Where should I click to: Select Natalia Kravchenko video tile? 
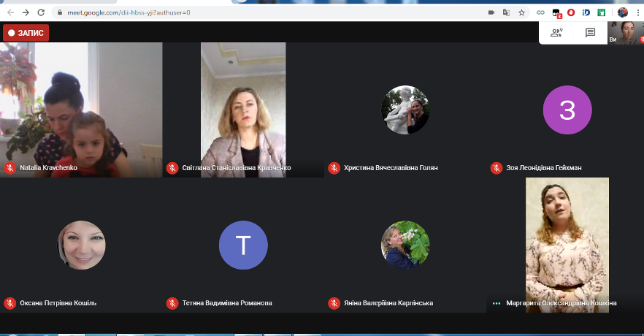81,110
